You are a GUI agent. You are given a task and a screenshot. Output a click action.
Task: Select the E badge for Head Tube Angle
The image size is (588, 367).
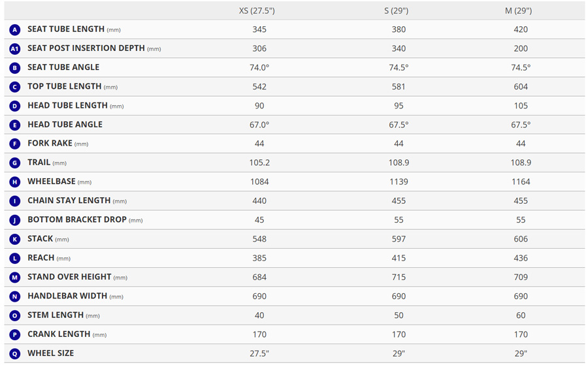click(x=15, y=125)
